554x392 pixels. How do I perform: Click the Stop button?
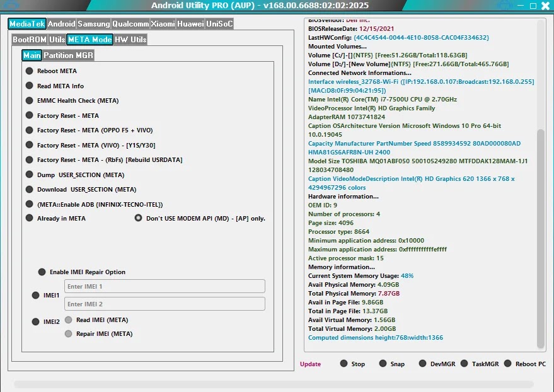(352, 364)
